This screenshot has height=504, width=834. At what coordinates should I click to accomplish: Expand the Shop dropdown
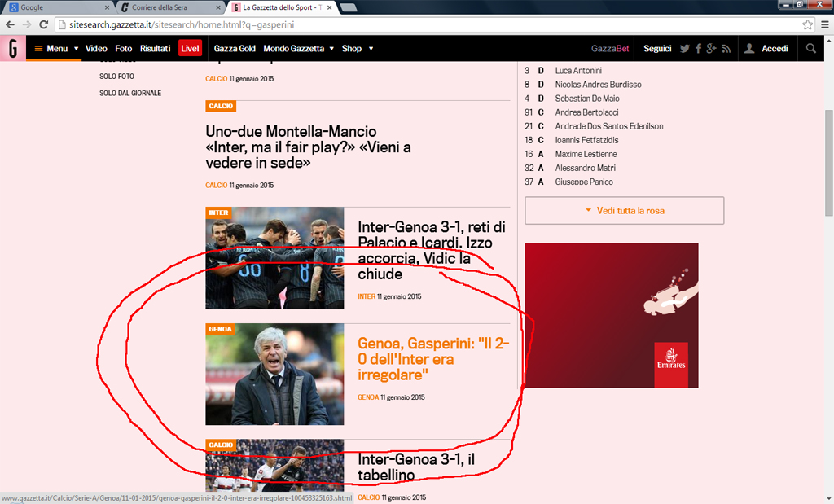(x=358, y=48)
